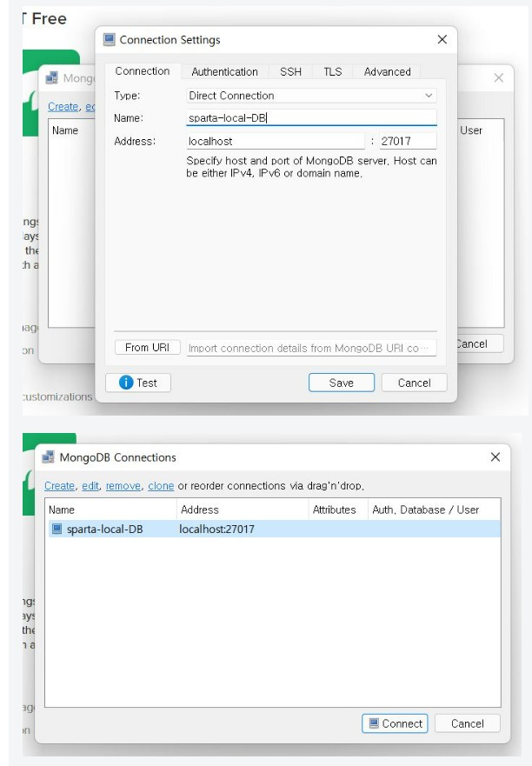This screenshot has height=766, width=532.
Task: Switch to the Advanced tab
Action: (x=387, y=72)
